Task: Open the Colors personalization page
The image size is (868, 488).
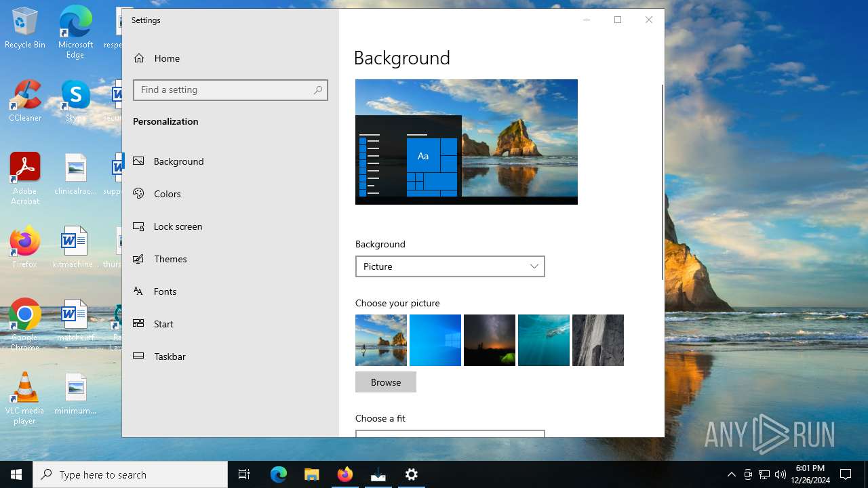Action: coord(230,194)
